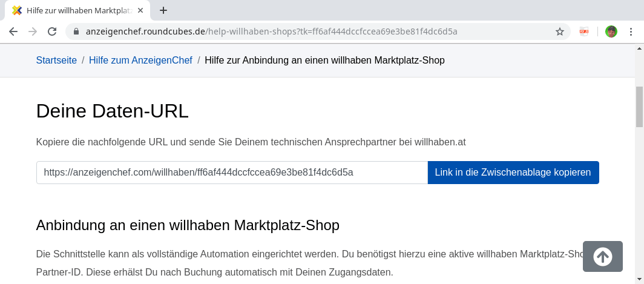View site info via the padlock icon

pos(76,31)
